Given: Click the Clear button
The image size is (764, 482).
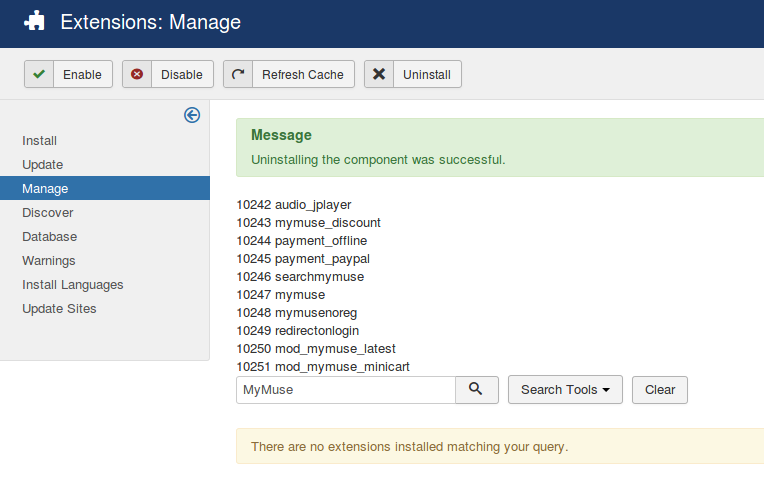Looking at the screenshot, I should tap(659, 390).
